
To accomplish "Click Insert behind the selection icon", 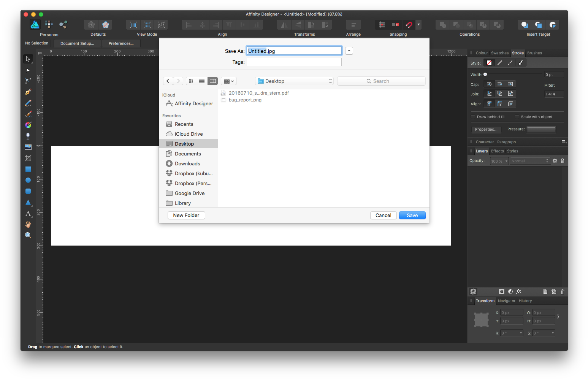I will coord(525,25).
